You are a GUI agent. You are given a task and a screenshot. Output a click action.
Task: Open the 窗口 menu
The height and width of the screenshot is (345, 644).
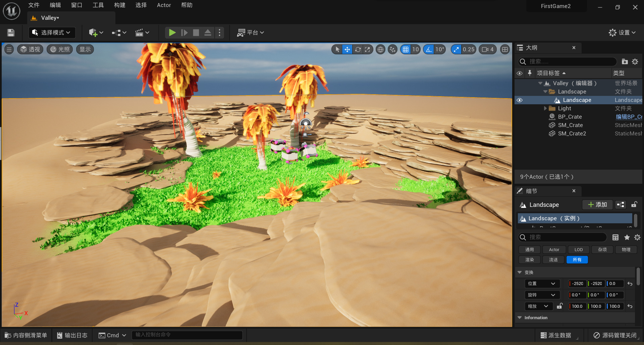(77, 5)
